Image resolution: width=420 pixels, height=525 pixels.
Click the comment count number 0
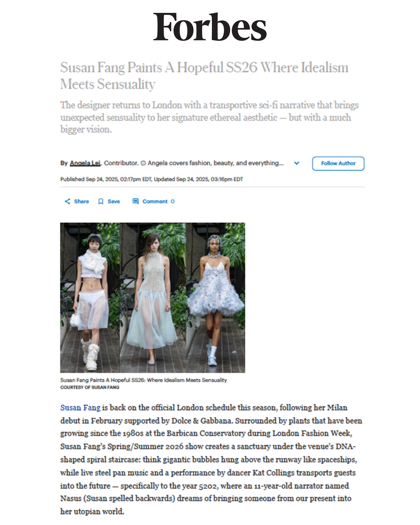(x=173, y=201)
